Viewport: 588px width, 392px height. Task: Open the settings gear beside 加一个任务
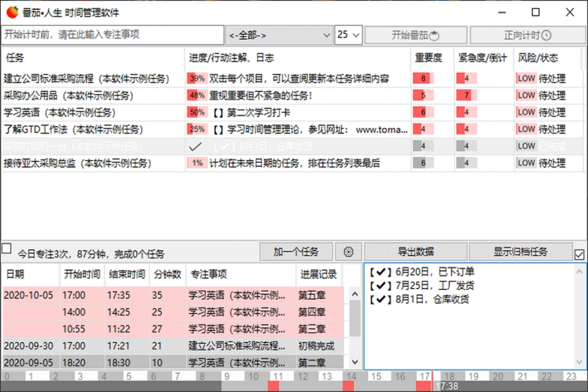point(348,252)
